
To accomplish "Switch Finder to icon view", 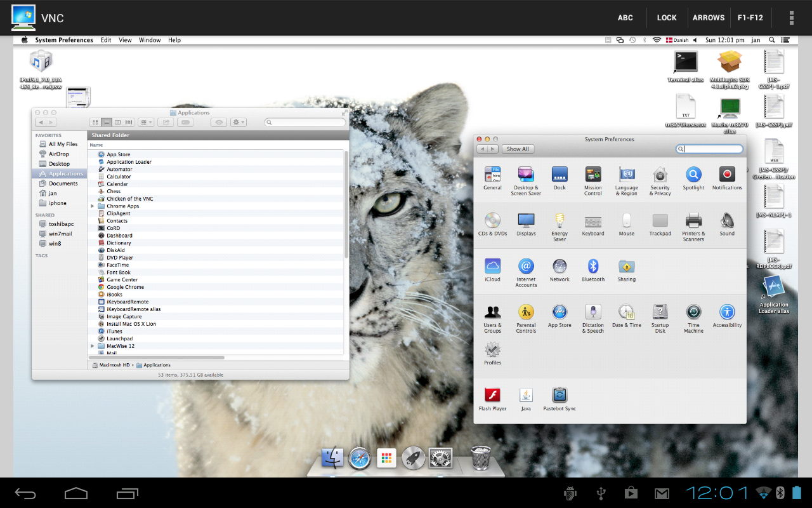I will (x=96, y=122).
